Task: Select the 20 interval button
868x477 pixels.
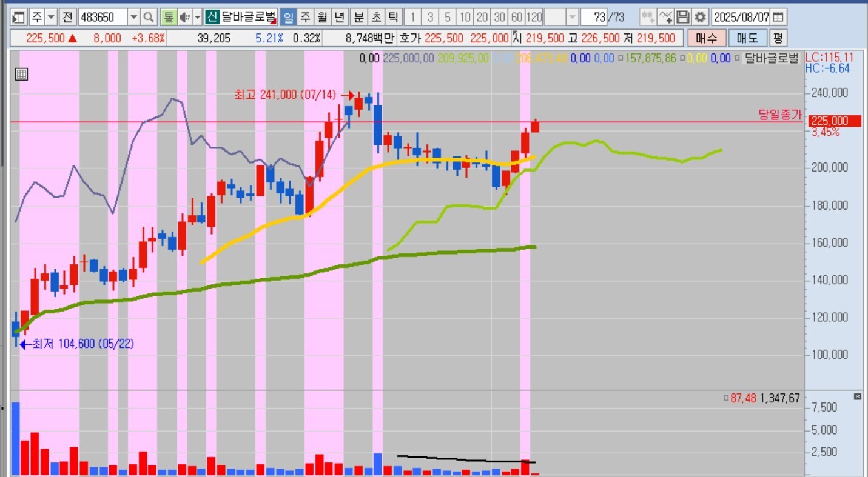Action: tap(482, 16)
